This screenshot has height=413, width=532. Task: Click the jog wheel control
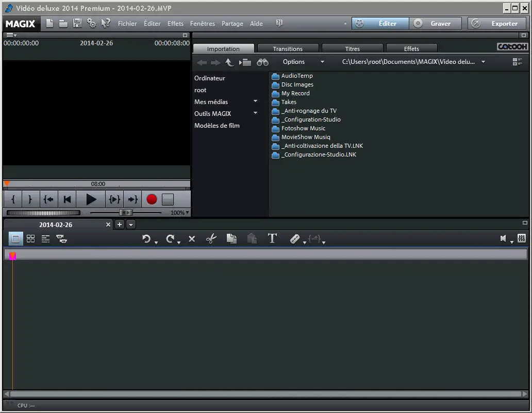43,213
